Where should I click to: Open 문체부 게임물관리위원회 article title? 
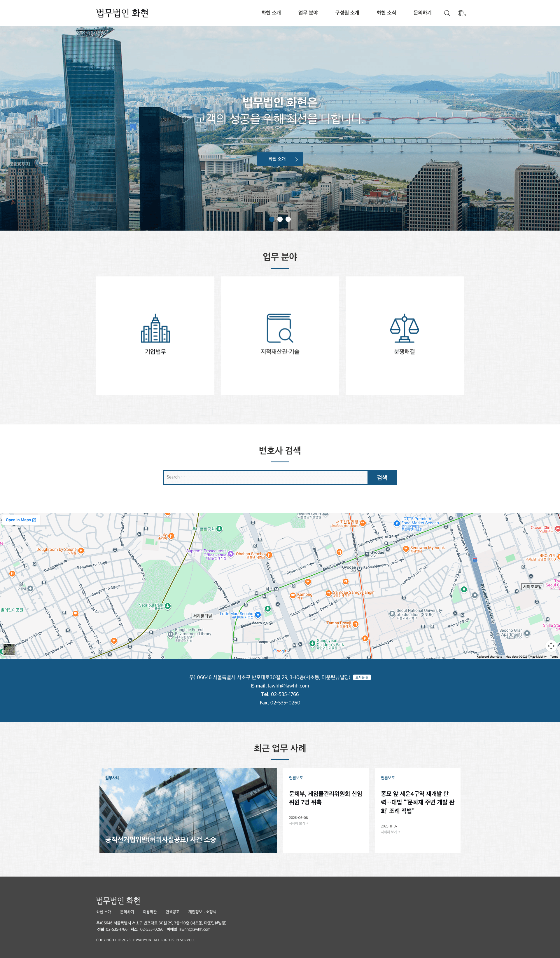pos(325,797)
